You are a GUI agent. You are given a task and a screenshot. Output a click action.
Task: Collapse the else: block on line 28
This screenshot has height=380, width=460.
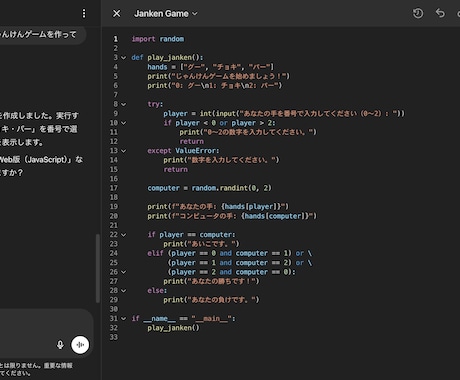[x=124, y=291]
